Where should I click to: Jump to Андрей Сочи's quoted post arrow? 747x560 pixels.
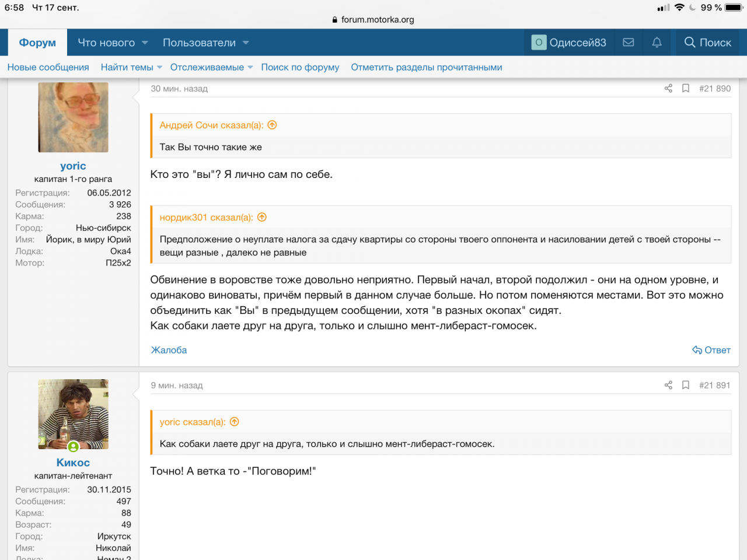click(272, 125)
